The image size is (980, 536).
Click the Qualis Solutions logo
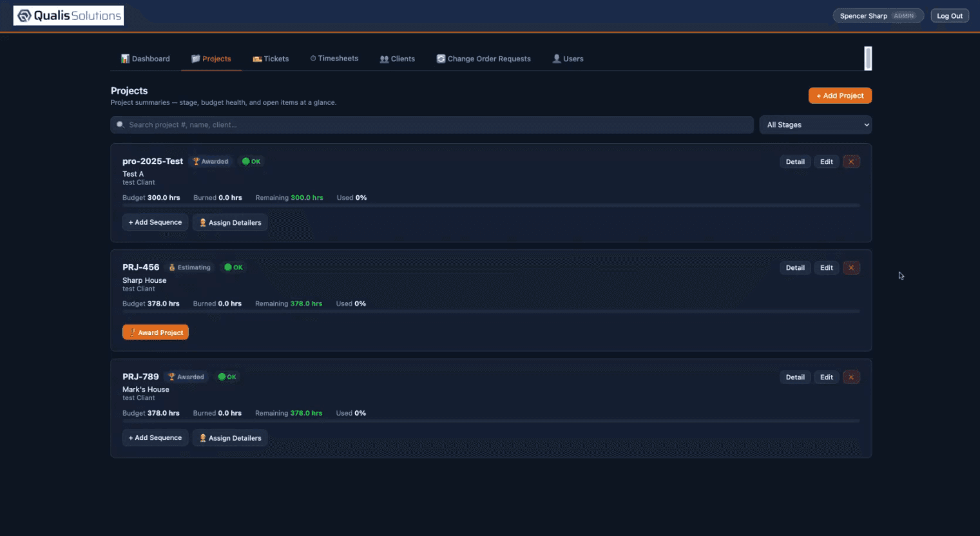(x=68, y=15)
